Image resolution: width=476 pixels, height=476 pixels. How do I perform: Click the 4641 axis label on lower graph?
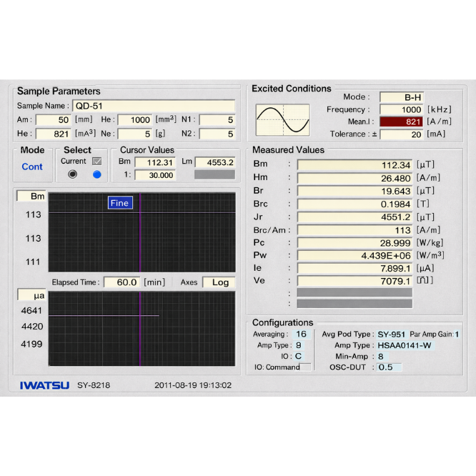coord(31,311)
